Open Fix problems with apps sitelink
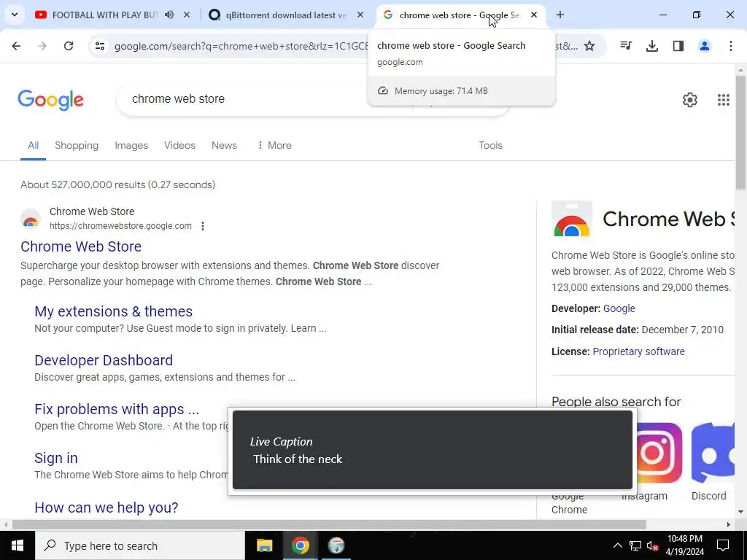The height and width of the screenshot is (560, 747). [117, 409]
